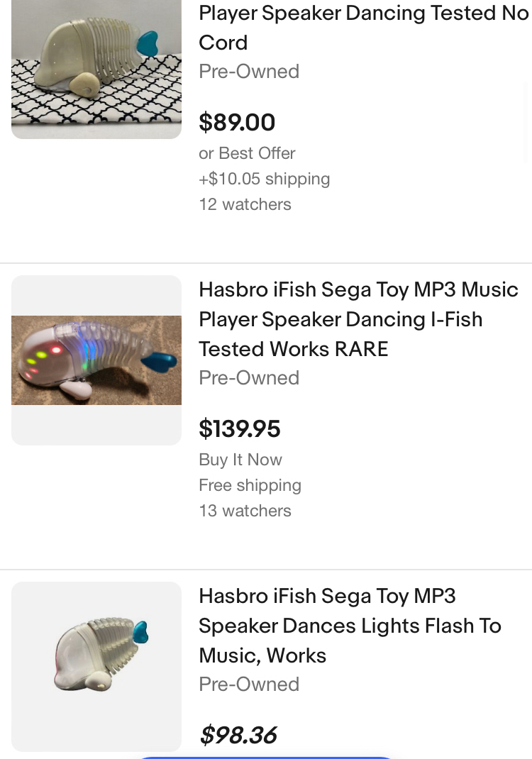Tap the $89.00 price
The width and height of the screenshot is (532, 759).
237,122
